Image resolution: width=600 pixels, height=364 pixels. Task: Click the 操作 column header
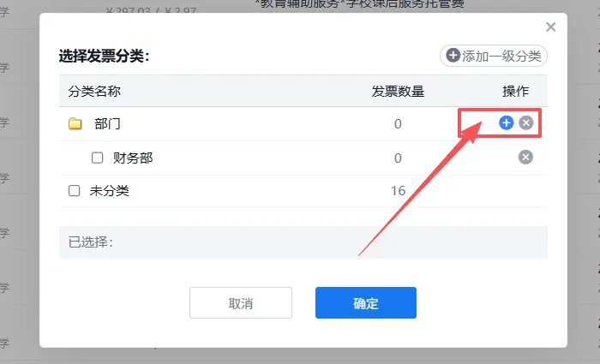[x=516, y=91]
